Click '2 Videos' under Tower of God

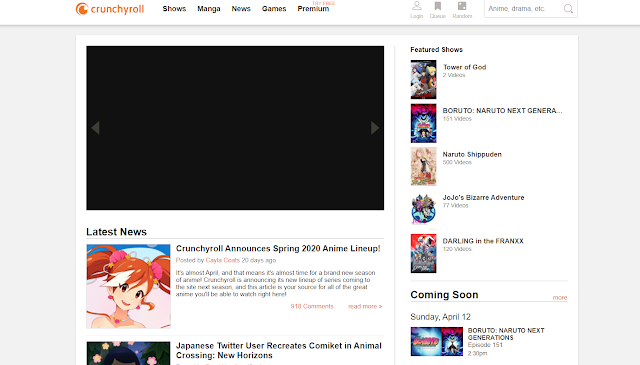click(454, 75)
